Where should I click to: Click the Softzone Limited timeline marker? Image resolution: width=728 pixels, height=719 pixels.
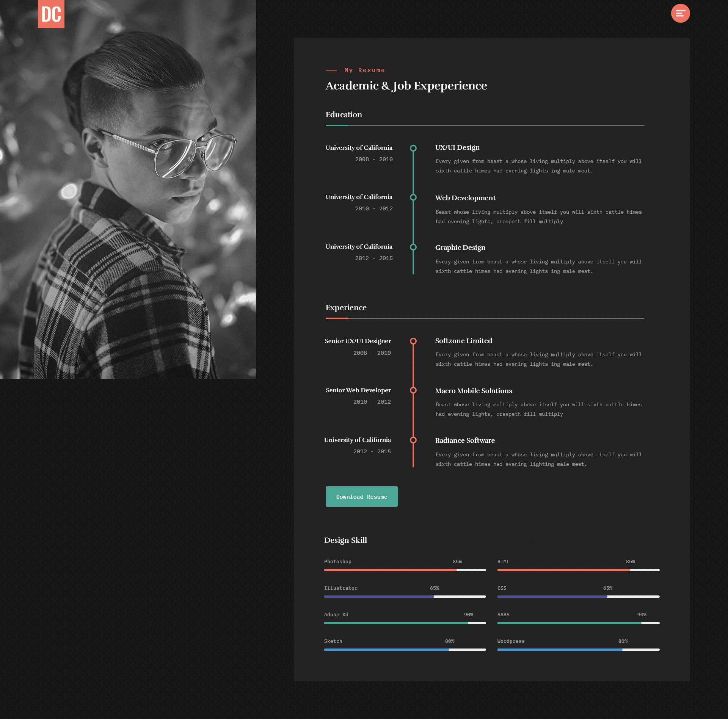[413, 341]
